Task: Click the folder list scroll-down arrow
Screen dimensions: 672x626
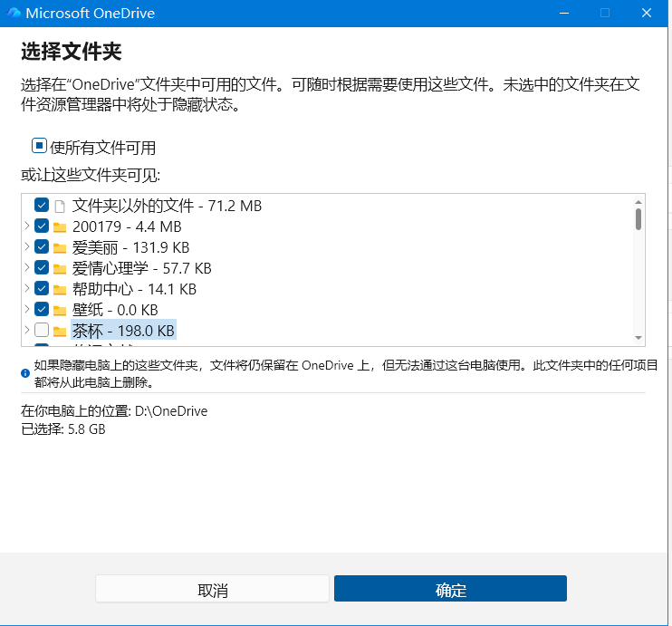Action: point(638,338)
